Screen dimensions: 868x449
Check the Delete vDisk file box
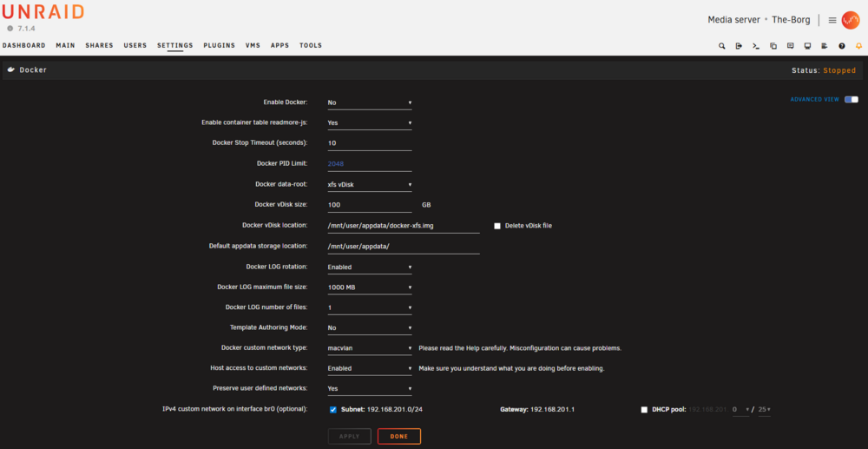[497, 226]
